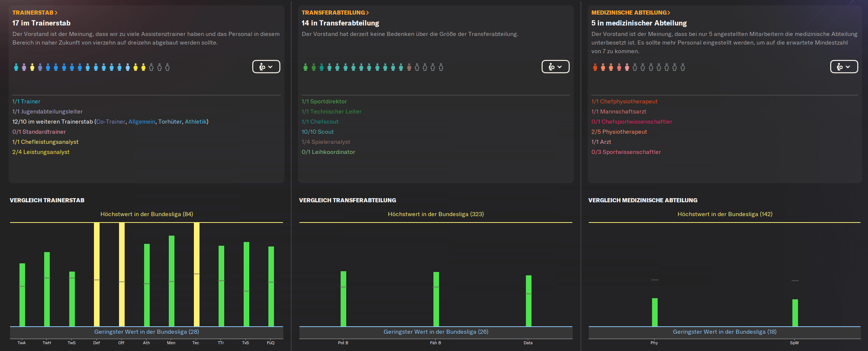Click the first staff figure icon in Trainerstab row
This screenshot has width=868, height=351.
pyautogui.click(x=16, y=67)
